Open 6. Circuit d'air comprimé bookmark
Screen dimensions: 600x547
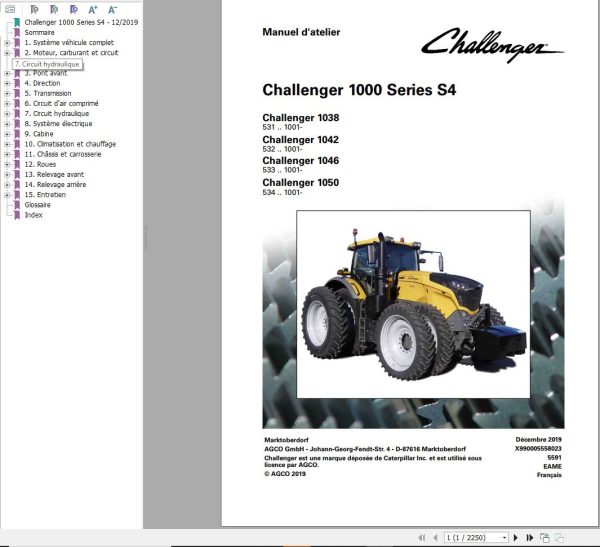point(61,103)
